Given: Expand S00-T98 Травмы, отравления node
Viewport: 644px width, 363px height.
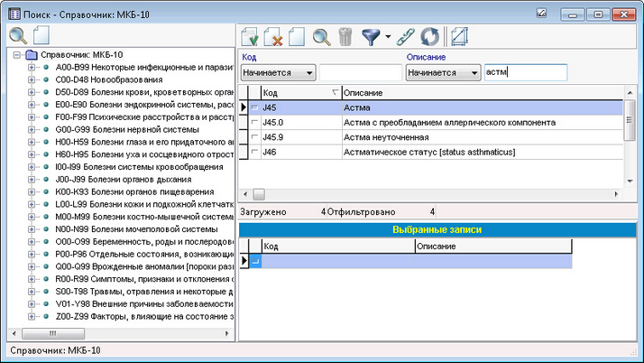Looking at the screenshot, I should (32, 292).
